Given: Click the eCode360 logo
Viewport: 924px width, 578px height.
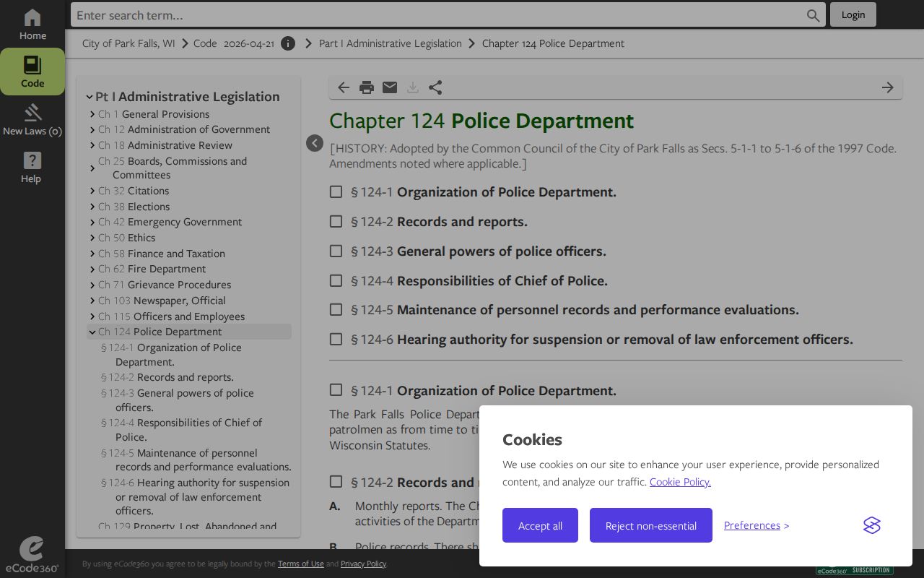Looking at the screenshot, I should [x=32, y=555].
